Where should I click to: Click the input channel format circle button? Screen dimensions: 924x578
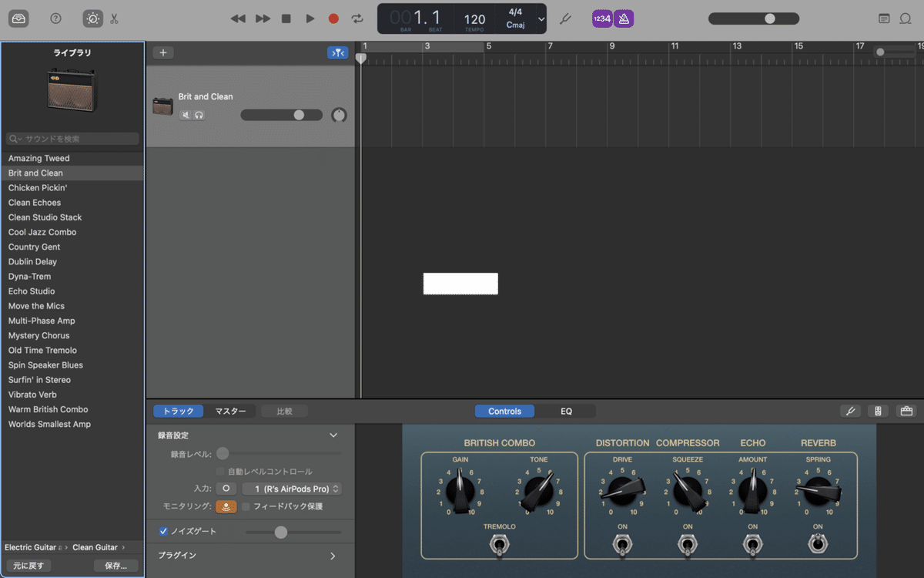click(x=226, y=489)
